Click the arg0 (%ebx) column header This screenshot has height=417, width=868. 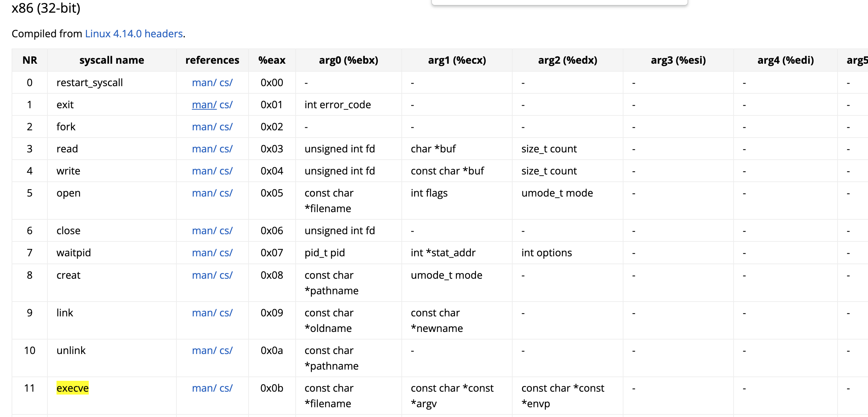(349, 60)
